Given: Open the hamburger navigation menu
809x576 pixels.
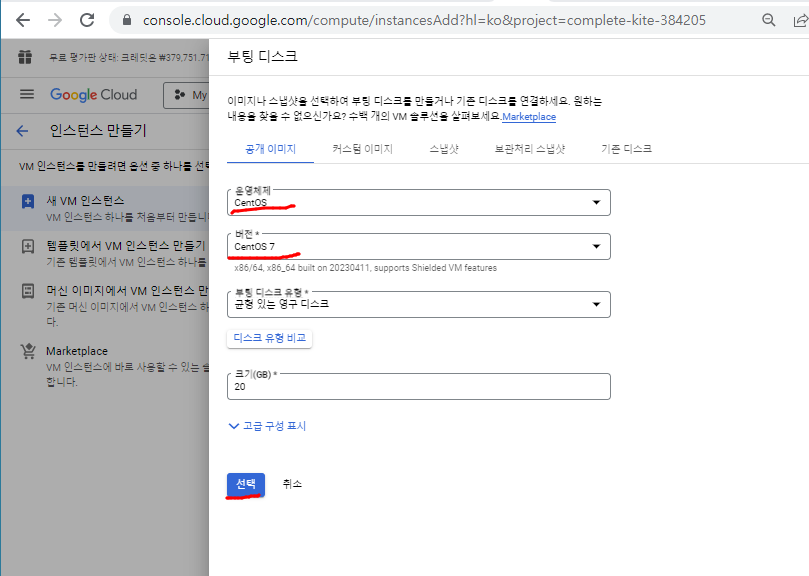Looking at the screenshot, I should click(27, 94).
